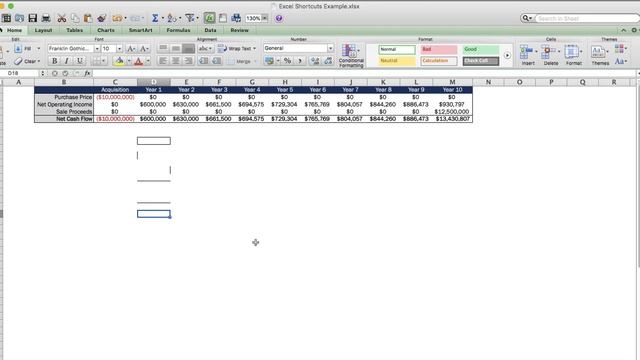Switch to the Layout tab
The image size is (640, 360).
click(43, 30)
